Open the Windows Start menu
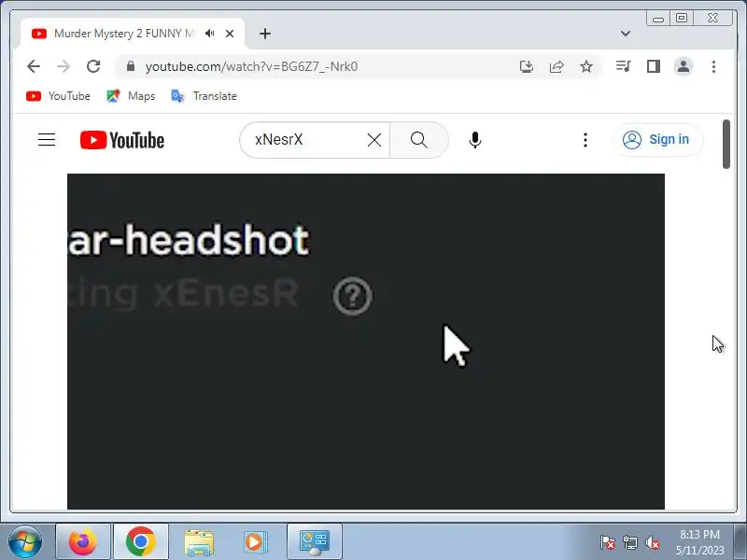The height and width of the screenshot is (560, 747). pyautogui.click(x=25, y=542)
